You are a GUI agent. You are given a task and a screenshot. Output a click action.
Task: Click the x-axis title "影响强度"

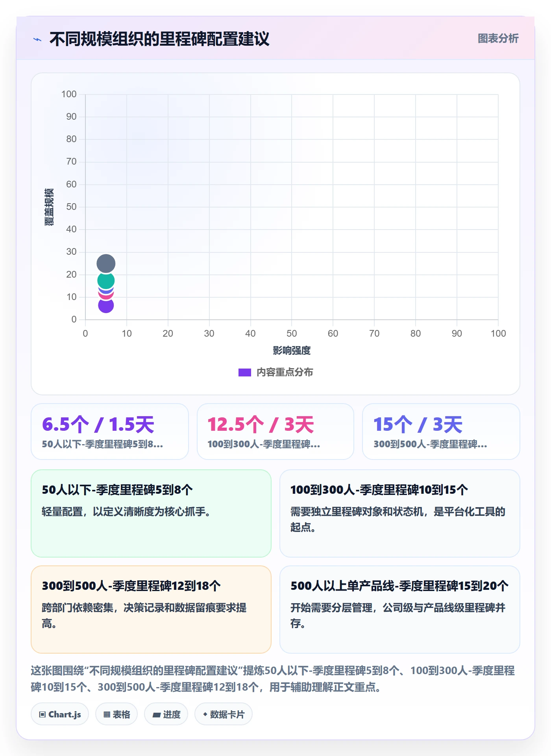(x=292, y=350)
